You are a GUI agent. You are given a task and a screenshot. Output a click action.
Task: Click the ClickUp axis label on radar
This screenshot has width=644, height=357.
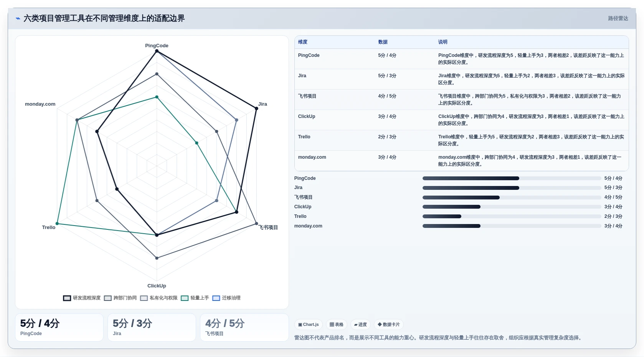157,286
